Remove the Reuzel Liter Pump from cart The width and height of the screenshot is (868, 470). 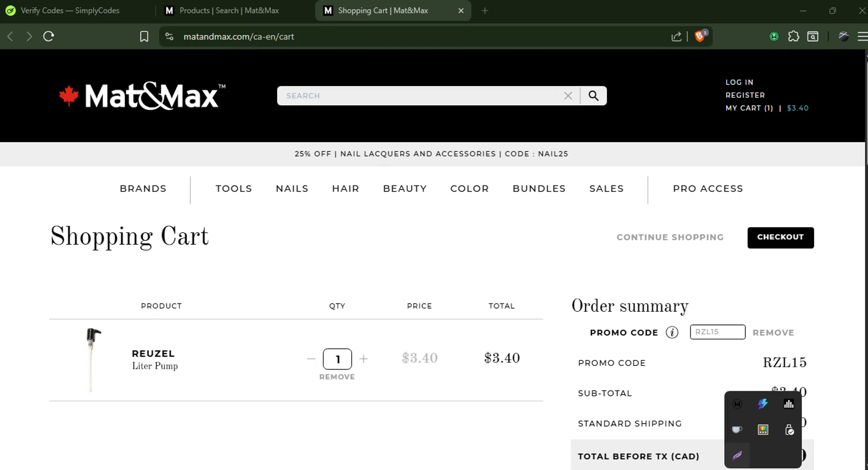point(337,377)
